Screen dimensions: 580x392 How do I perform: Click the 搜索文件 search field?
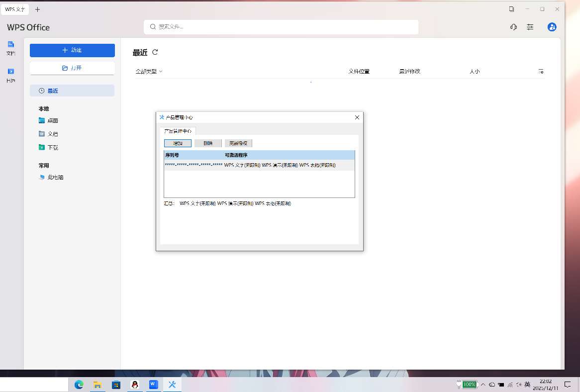[x=281, y=27]
